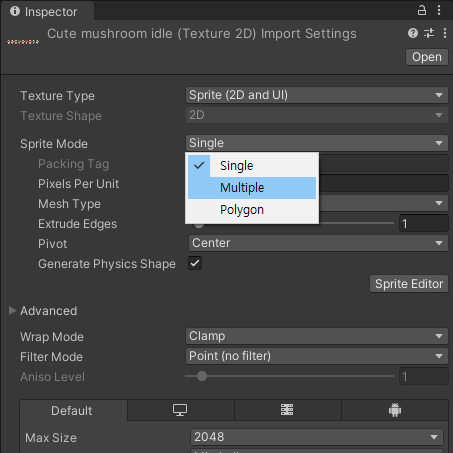Image resolution: width=453 pixels, height=453 pixels.
Task: Click the Extrude Edges value field
Action: [424, 223]
